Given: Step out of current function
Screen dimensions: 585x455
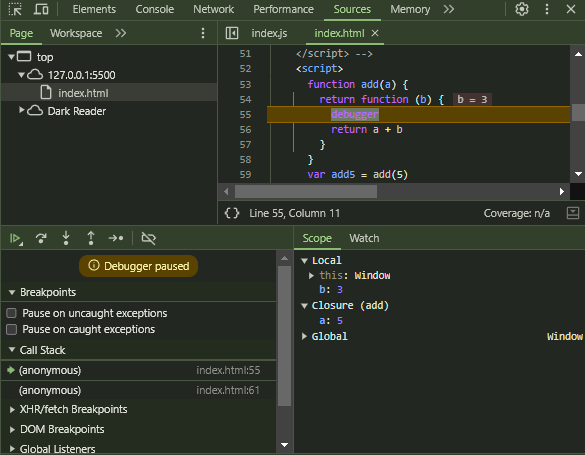Looking at the screenshot, I should click(x=91, y=238).
